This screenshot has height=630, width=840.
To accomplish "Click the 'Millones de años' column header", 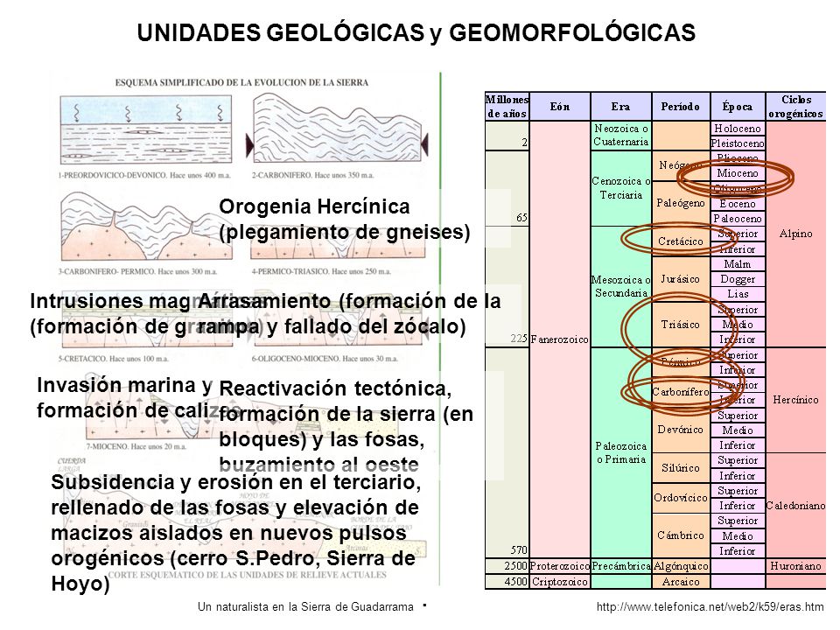I will coord(507,107).
